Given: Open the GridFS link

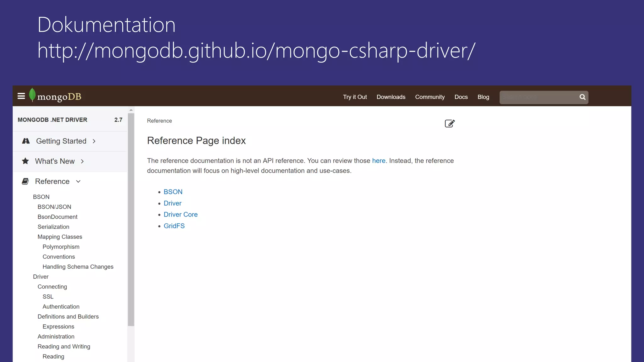Looking at the screenshot, I should [x=174, y=226].
